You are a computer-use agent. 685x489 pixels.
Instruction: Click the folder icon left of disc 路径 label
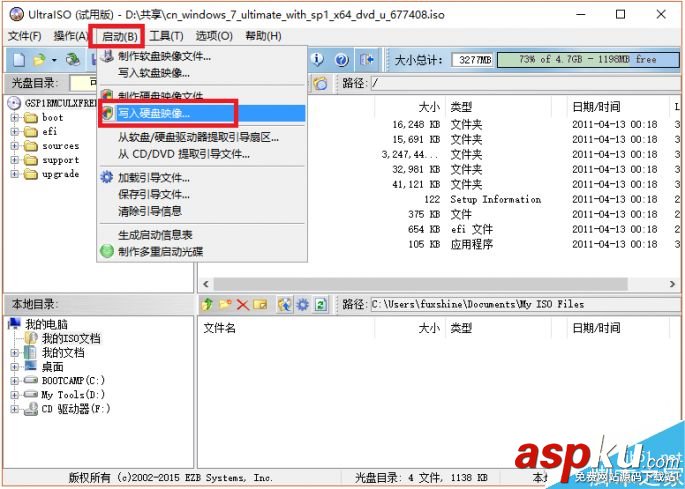coord(321,83)
